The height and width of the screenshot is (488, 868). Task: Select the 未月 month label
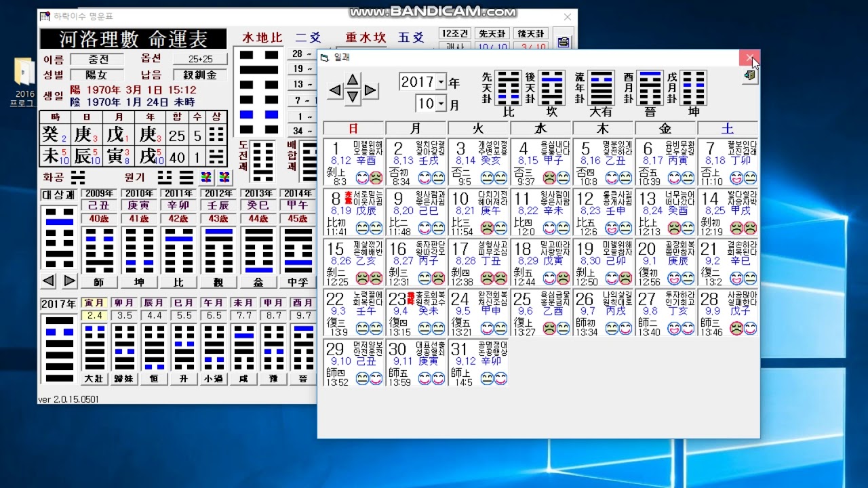pos(243,303)
